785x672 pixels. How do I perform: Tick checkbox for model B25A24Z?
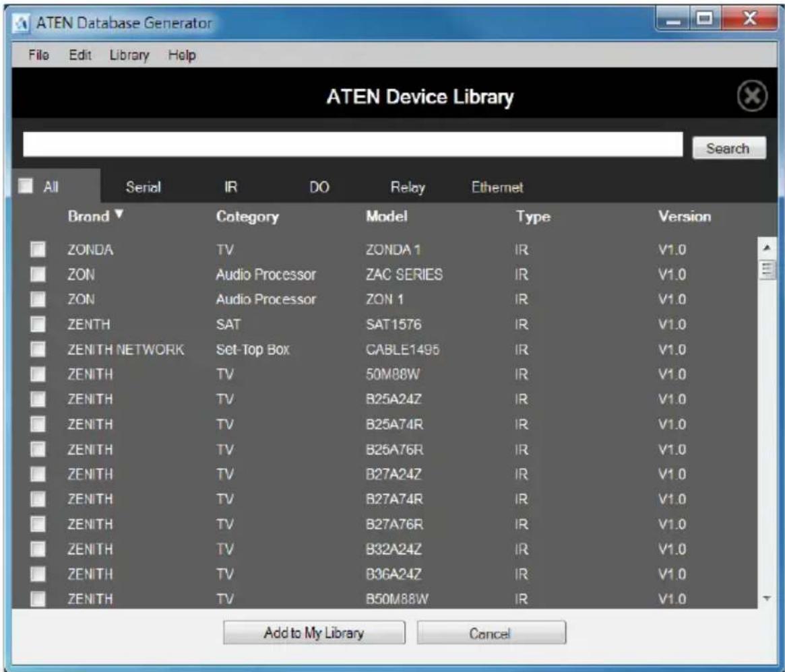(38, 399)
